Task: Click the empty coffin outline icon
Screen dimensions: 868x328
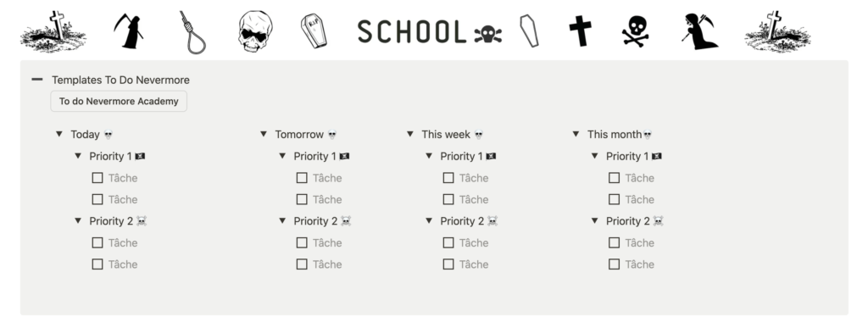Action: click(x=529, y=31)
